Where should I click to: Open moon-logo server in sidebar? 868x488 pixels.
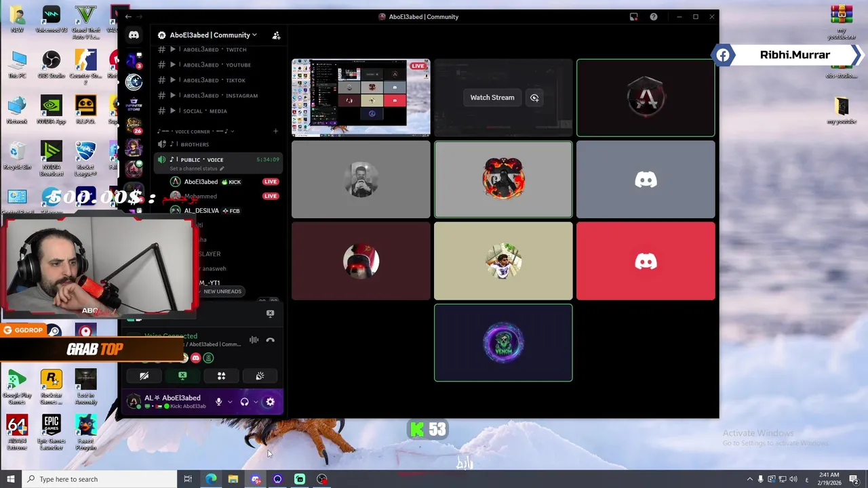tap(134, 82)
